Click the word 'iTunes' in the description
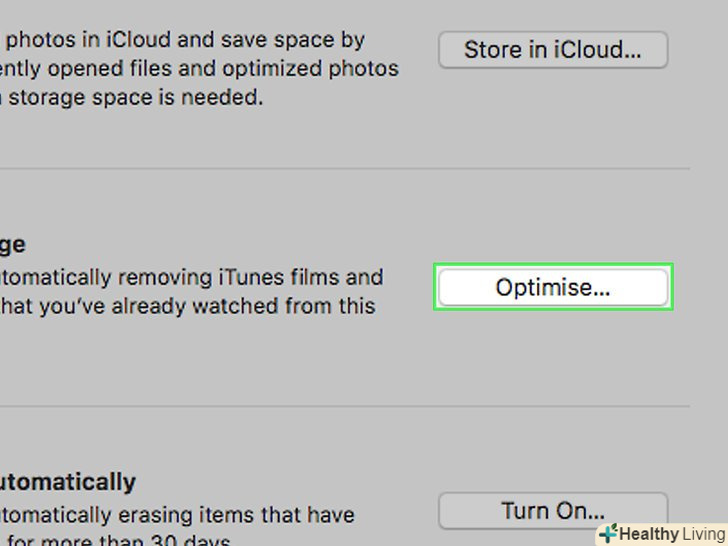728x546 pixels. (x=249, y=277)
